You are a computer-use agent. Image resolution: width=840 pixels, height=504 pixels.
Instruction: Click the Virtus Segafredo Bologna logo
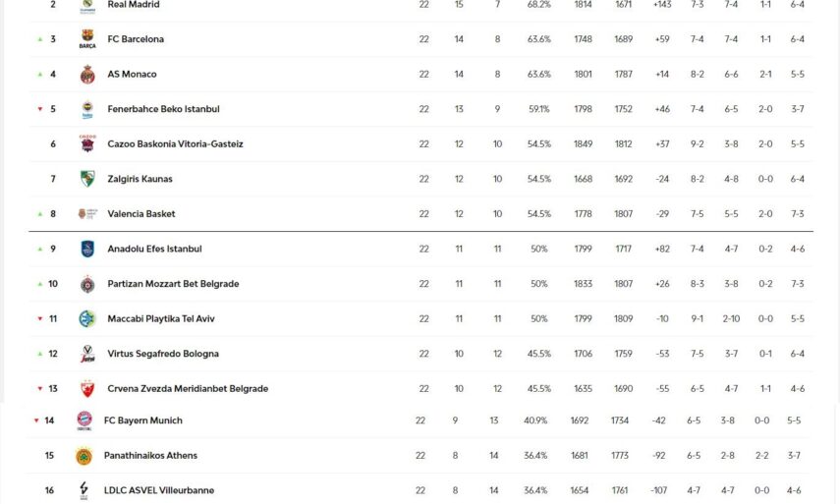[x=87, y=354]
